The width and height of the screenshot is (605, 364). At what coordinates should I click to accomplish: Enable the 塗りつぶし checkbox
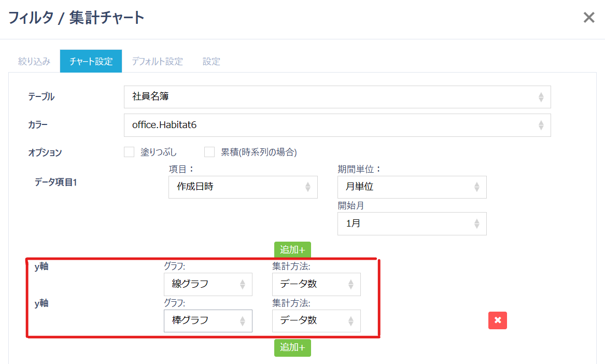click(x=130, y=152)
